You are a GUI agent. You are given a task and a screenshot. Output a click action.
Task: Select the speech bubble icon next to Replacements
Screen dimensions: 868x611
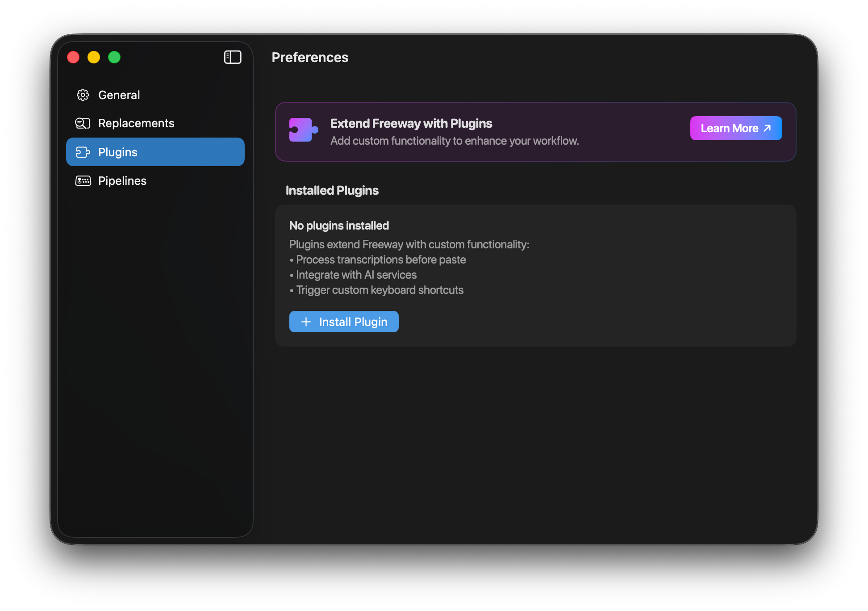83,123
